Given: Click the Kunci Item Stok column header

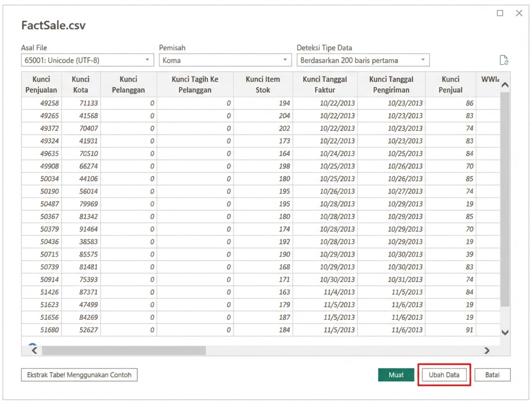Looking at the screenshot, I should (x=263, y=85).
